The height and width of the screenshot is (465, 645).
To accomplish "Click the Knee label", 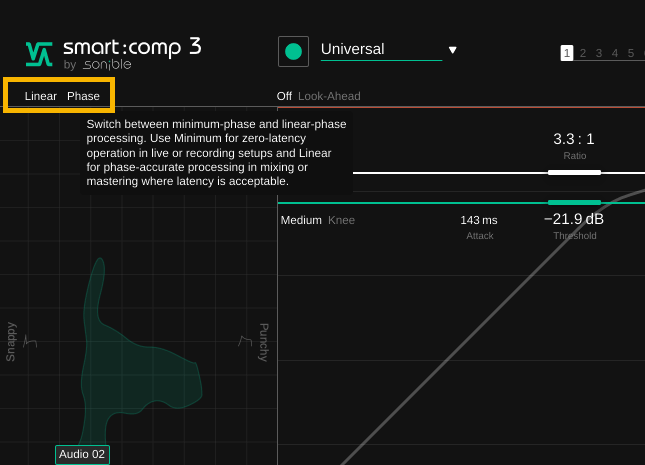I will click(341, 220).
